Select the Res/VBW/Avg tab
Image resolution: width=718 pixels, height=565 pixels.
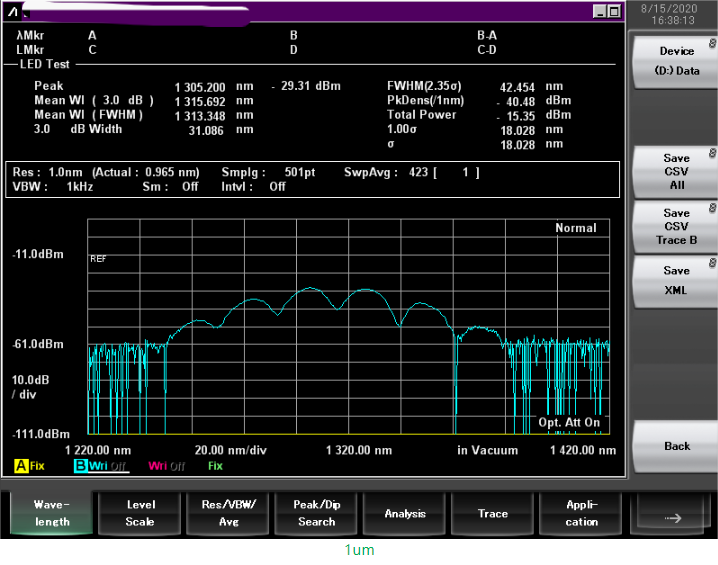pos(228,513)
